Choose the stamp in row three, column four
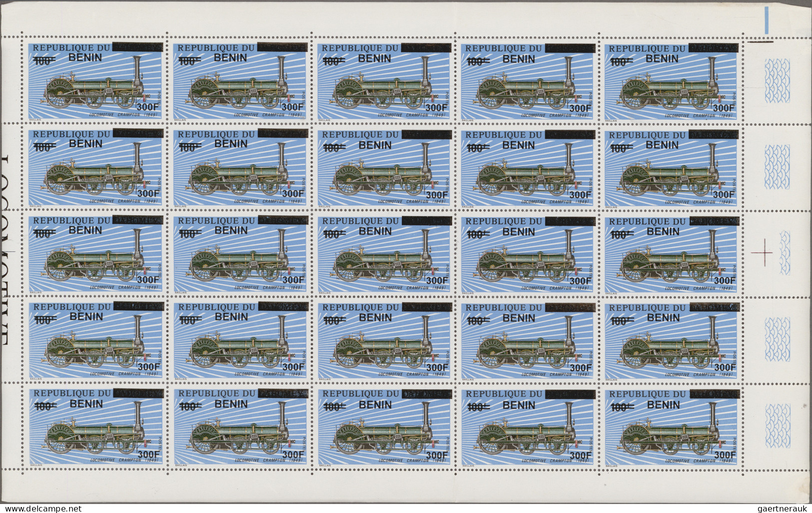The width and height of the screenshot is (812, 513). click(x=528, y=253)
